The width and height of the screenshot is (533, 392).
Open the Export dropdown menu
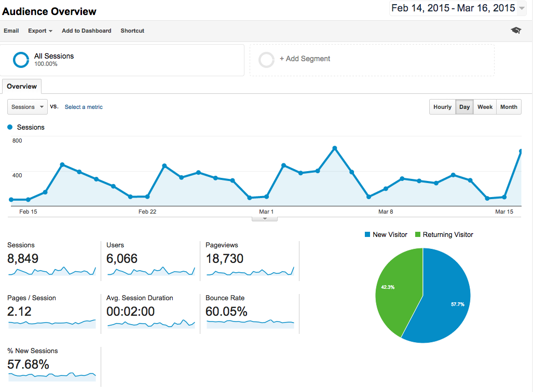click(x=40, y=31)
